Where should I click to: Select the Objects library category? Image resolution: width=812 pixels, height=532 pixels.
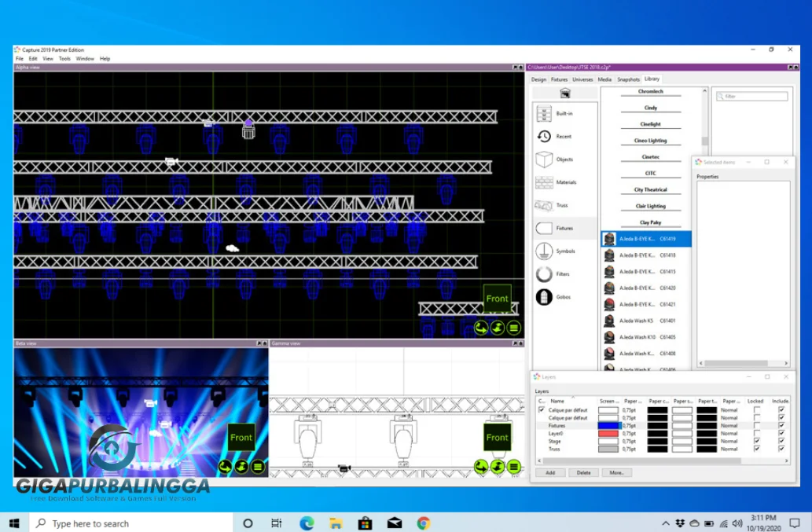pyautogui.click(x=564, y=160)
